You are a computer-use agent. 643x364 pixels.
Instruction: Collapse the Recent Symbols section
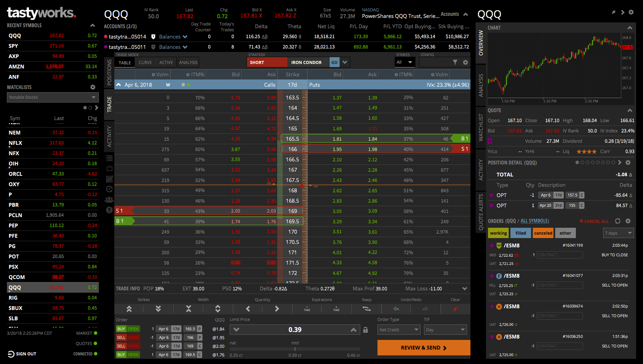tap(92, 25)
